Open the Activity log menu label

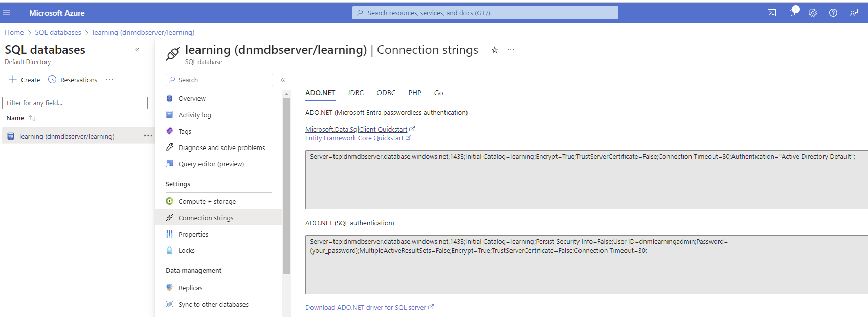[x=194, y=115]
